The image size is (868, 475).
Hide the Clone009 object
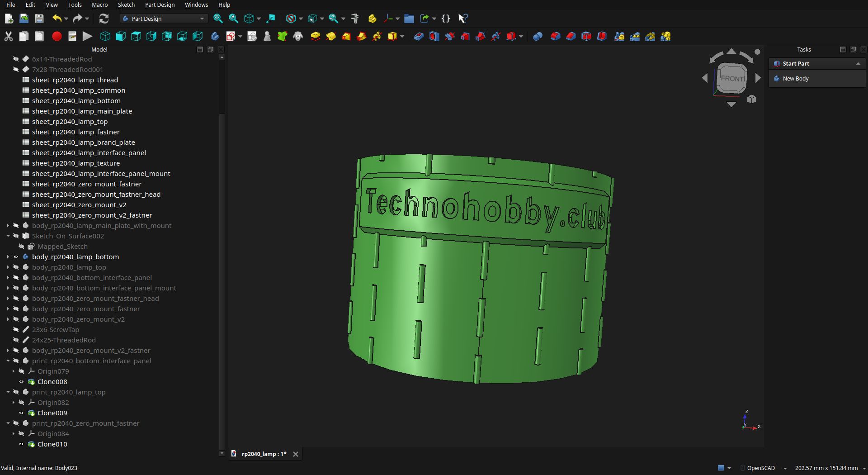pyautogui.click(x=21, y=413)
